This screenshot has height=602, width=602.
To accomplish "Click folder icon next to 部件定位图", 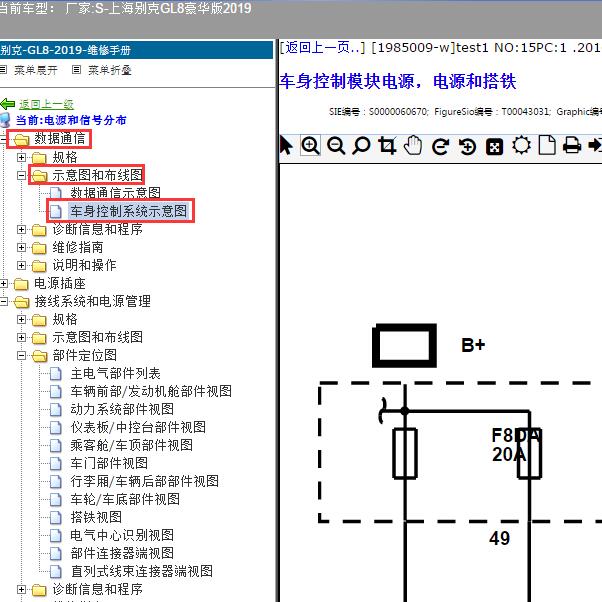I will coord(40,356).
